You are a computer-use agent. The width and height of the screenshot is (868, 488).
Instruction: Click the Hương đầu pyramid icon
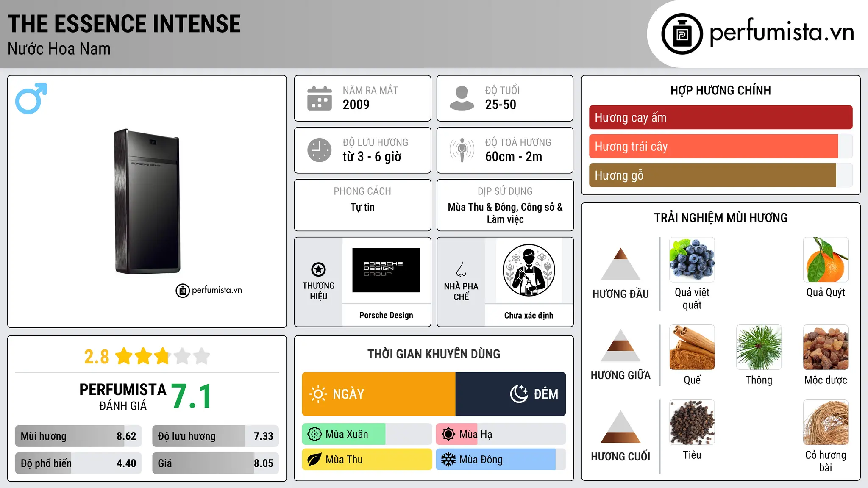(620, 264)
